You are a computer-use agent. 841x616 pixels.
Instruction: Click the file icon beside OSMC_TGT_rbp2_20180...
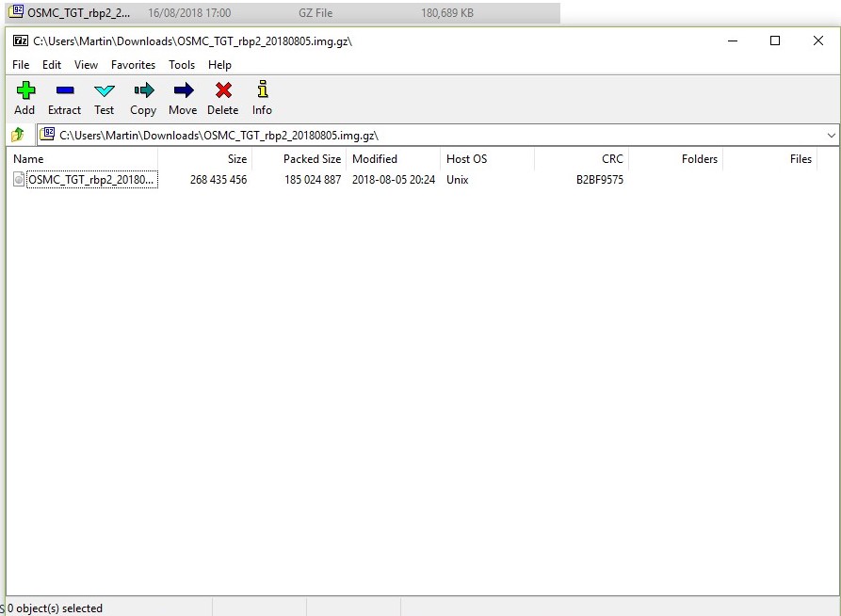(19, 179)
